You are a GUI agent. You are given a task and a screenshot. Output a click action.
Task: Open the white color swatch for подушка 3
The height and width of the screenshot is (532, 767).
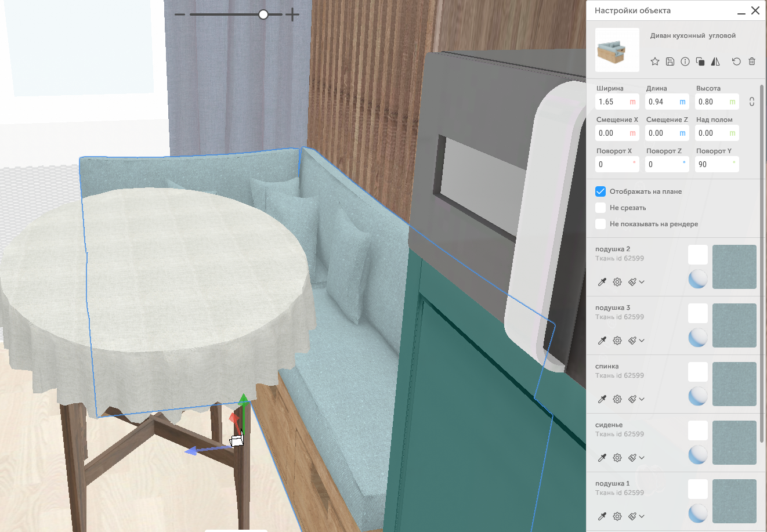tap(698, 313)
